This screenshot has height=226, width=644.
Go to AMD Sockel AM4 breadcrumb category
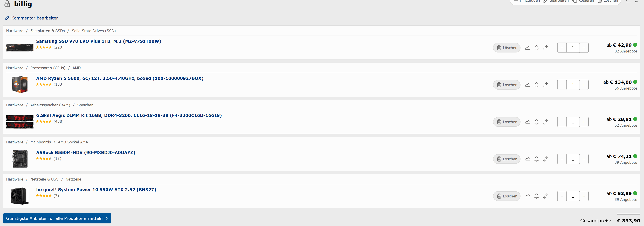tap(73, 142)
